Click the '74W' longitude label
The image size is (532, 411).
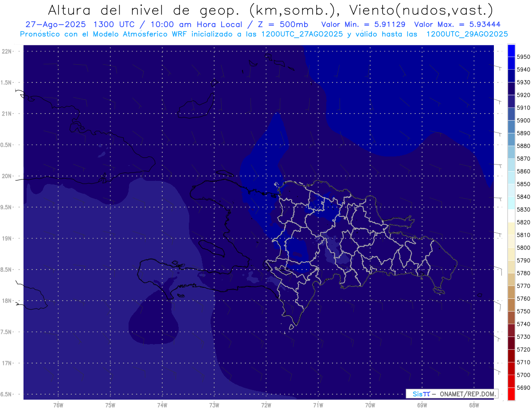162,405
